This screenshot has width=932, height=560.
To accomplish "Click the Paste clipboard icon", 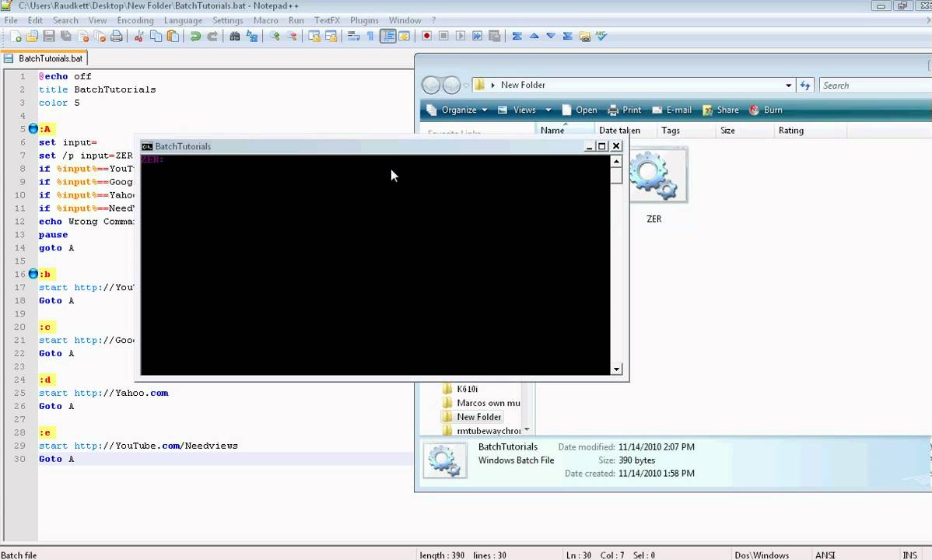I will click(173, 37).
